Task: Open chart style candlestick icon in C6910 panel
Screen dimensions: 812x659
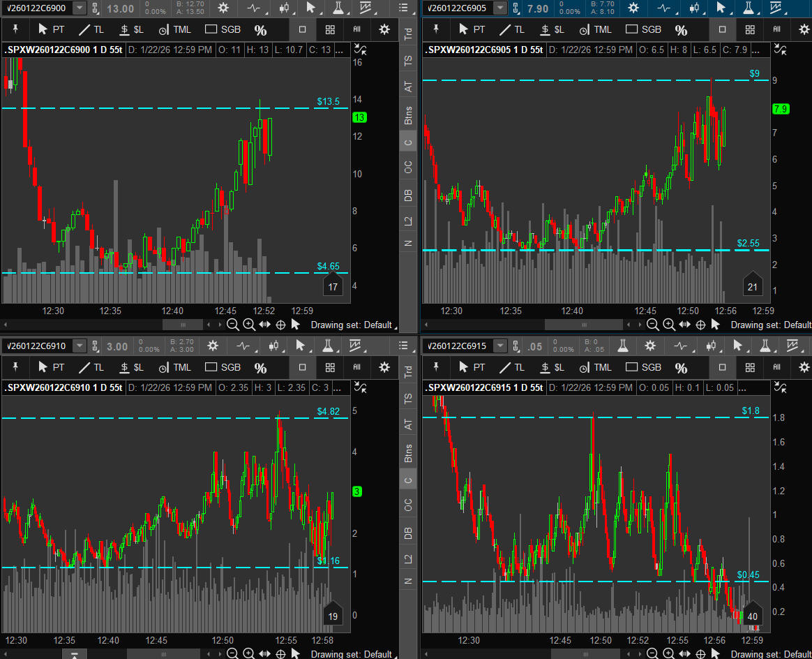Action: 273,346
